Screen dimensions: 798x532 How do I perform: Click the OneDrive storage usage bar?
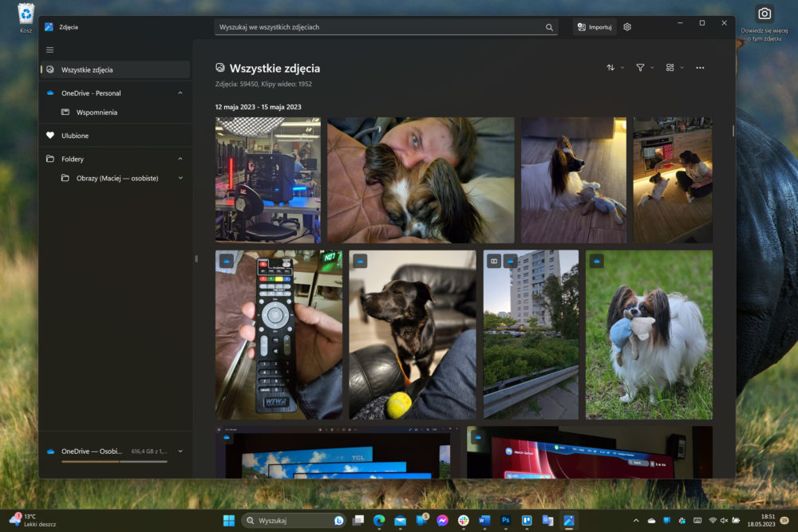point(114,462)
